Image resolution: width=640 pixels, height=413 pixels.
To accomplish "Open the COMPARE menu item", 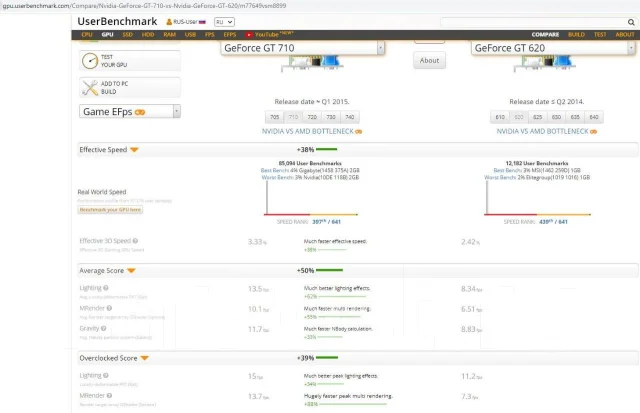I will [x=545, y=35].
